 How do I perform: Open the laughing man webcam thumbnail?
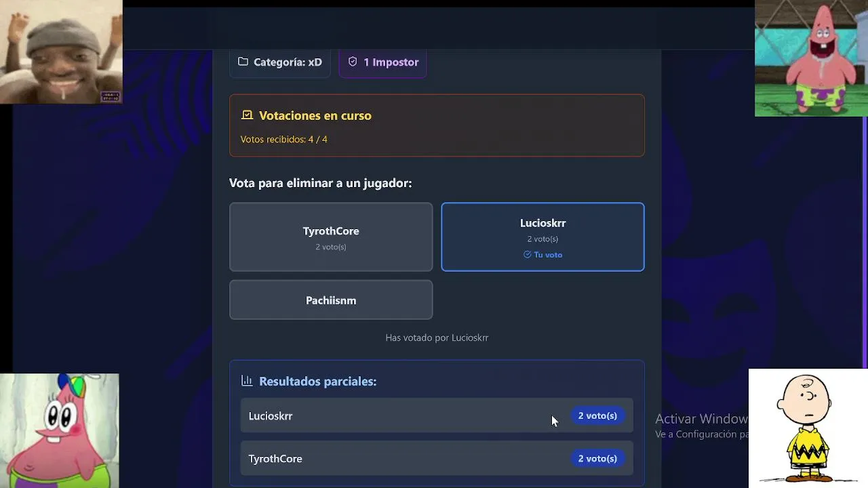(x=61, y=52)
